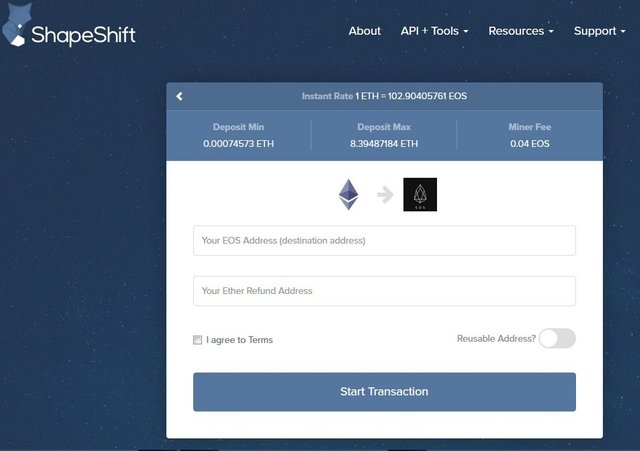Open the API + Tools dropdown
Viewport: 640px width, 451px height.
click(x=434, y=31)
